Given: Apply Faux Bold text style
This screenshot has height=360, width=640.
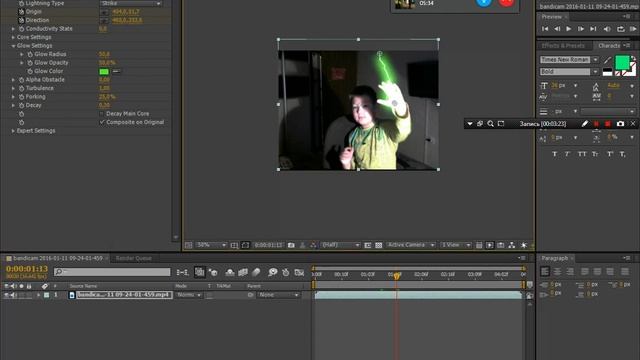Looking at the screenshot, I should tap(554, 154).
